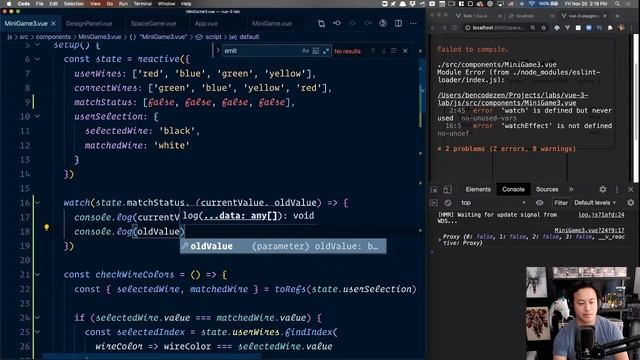Toggle the device toolbar in DevTools
The width and height of the screenshot is (640, 360).
[x=447, y=189]
